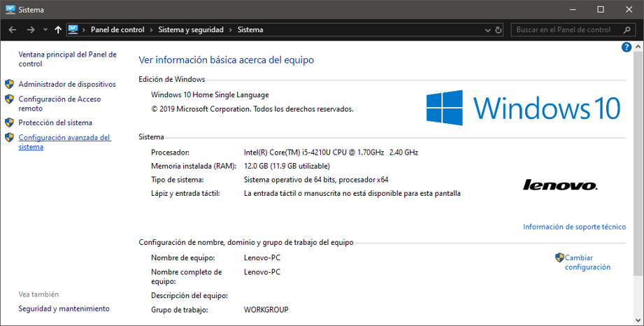Expand the chevron after Sistema y seguridad
The image size is (644, 326).
pos(231,29)
